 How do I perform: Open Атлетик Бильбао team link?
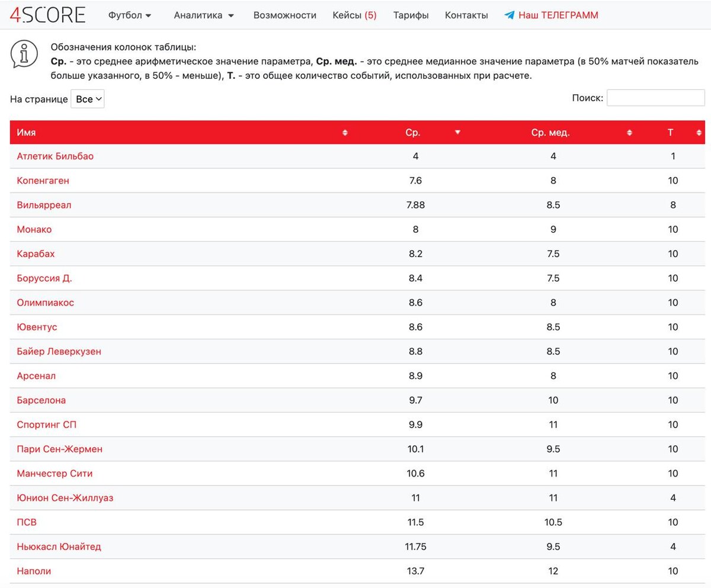pos(55,156)
